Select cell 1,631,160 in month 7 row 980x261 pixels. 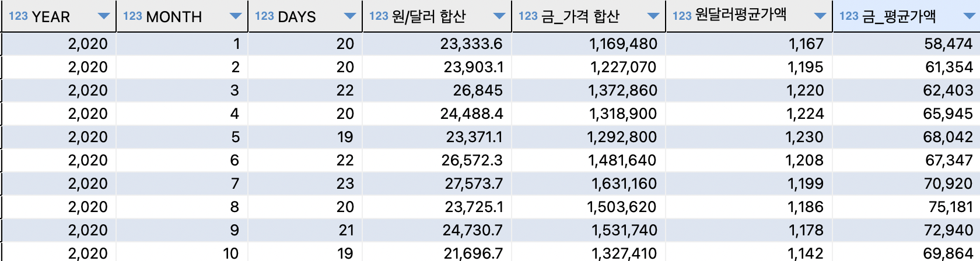589,184
